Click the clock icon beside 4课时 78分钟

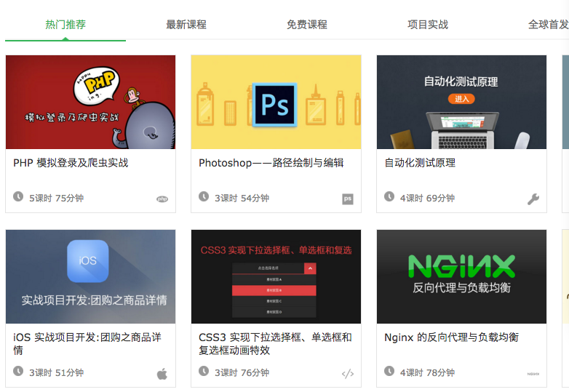(x=389, y=372)
